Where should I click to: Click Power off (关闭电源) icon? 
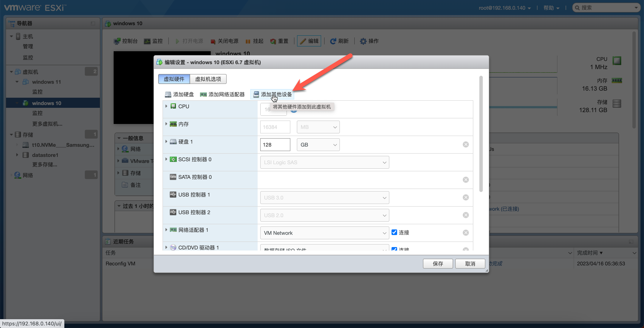coord(213,41)
